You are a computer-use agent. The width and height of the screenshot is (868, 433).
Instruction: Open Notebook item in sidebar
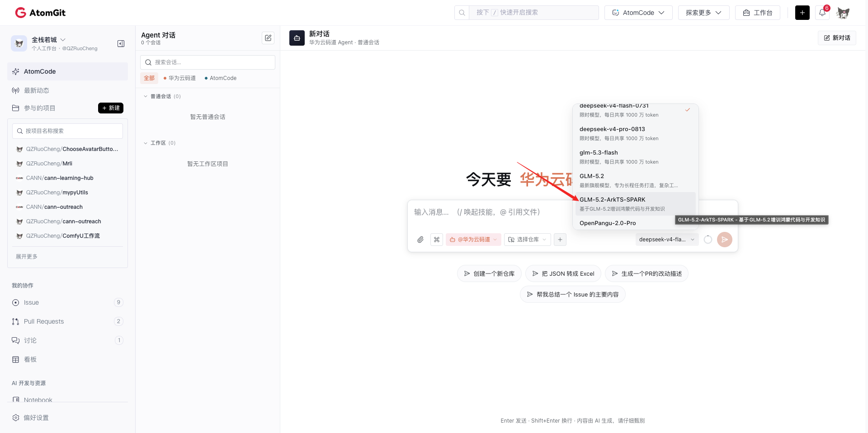[x=67, y=400]
